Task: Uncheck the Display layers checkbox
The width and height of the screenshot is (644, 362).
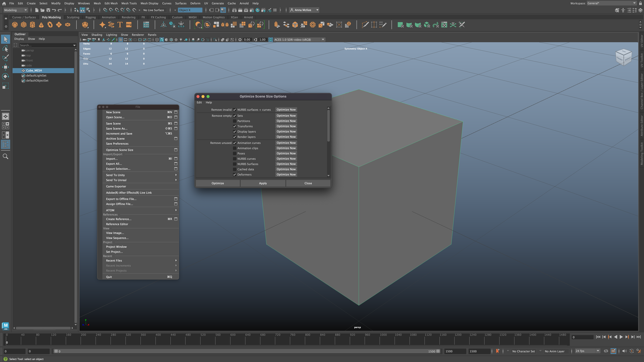Action: (234, 132)
